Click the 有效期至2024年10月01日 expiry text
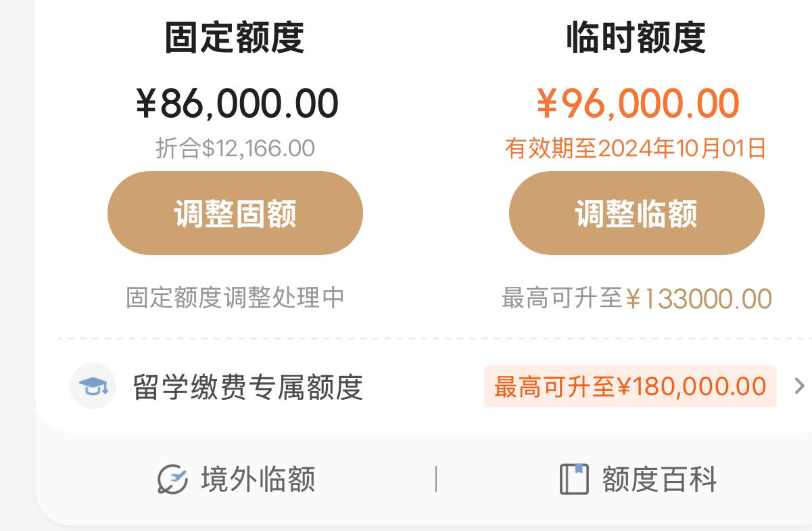 [x=636, y=148]
